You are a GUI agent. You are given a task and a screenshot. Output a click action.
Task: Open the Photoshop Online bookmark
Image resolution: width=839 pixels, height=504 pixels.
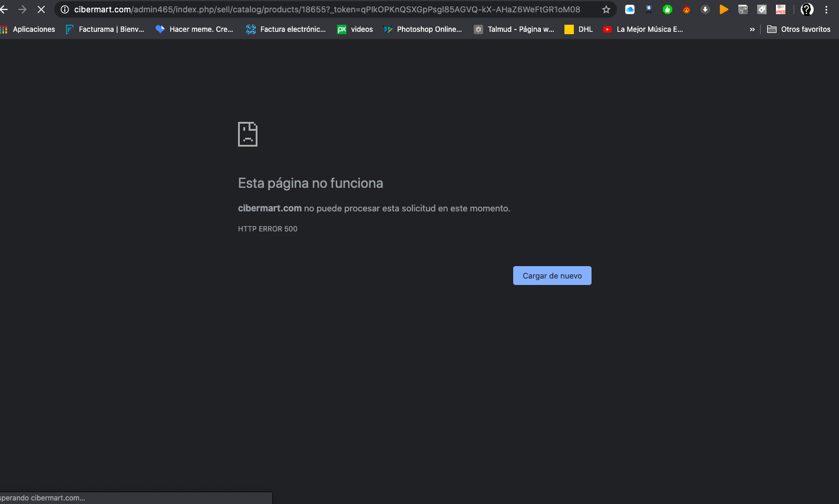(423, 29)
